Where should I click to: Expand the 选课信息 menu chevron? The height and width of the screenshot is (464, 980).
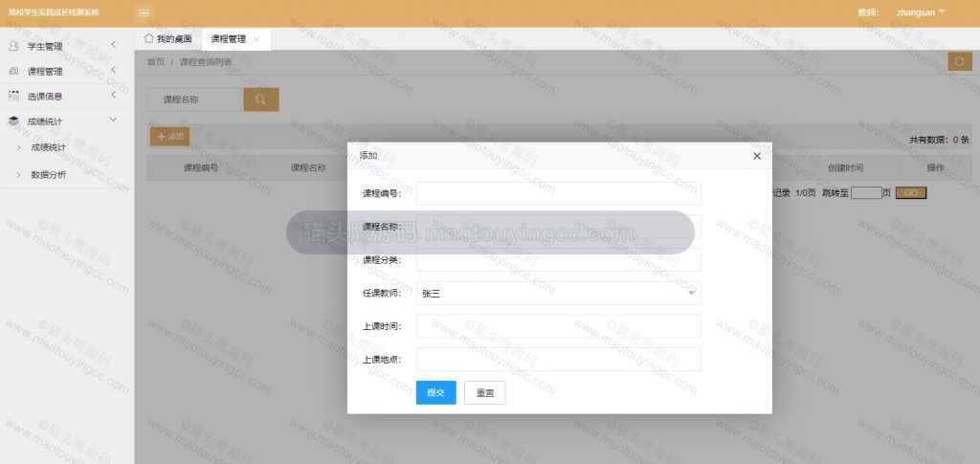tap(113, 95)
